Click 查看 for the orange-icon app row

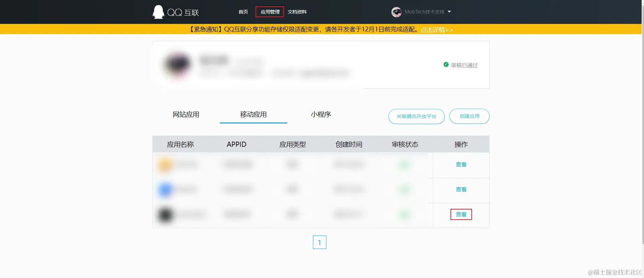coord(461,165)
